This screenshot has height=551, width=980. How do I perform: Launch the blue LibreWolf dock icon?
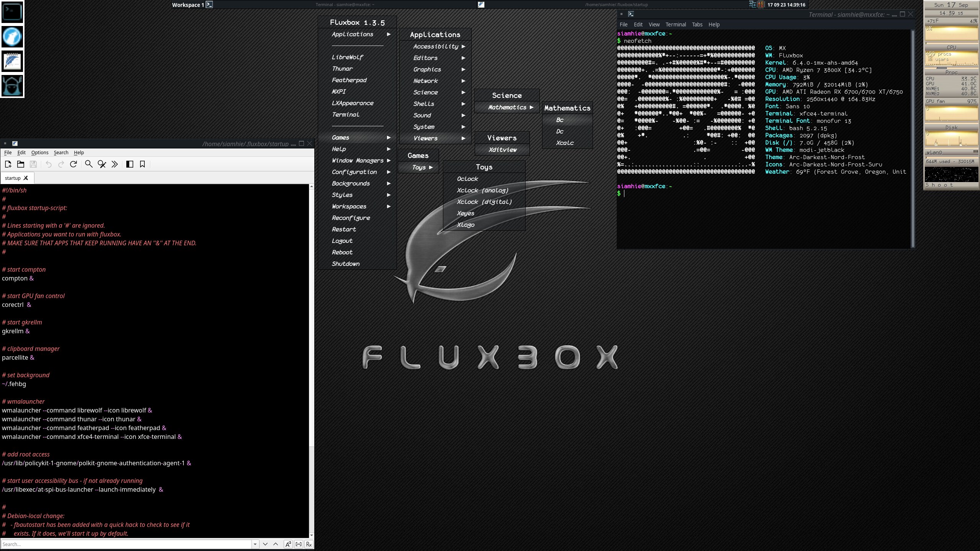coord(12,37)
